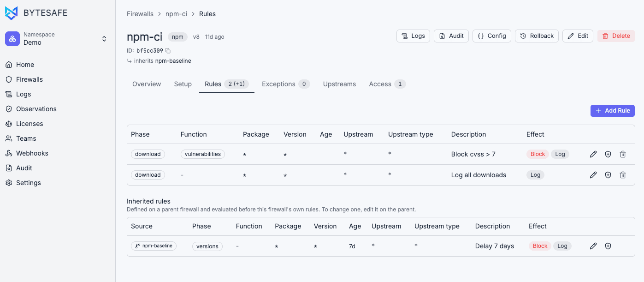
Task: Edit the Block cvss > 7 rule
Action: 593,154
